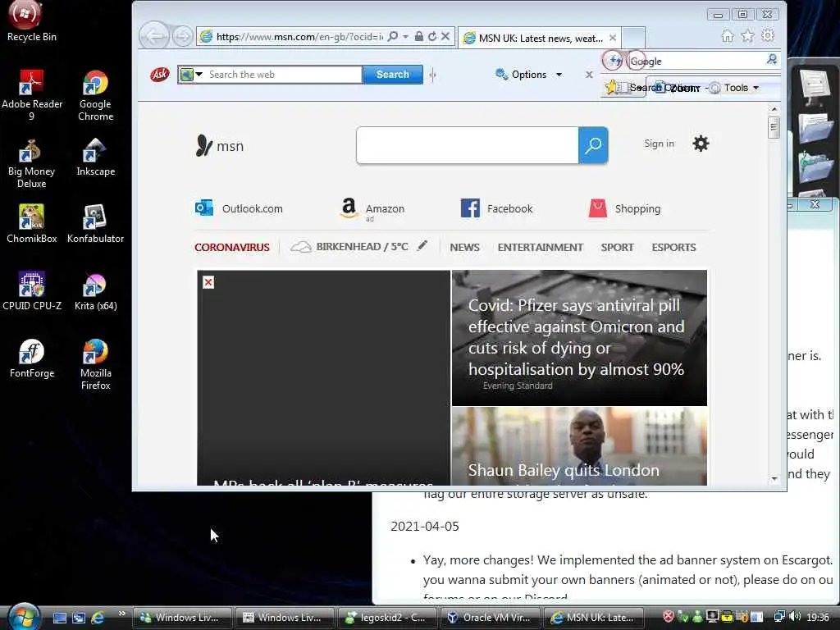Click the Google toolbar search field

pyautogui.click(x=696, y=61)
